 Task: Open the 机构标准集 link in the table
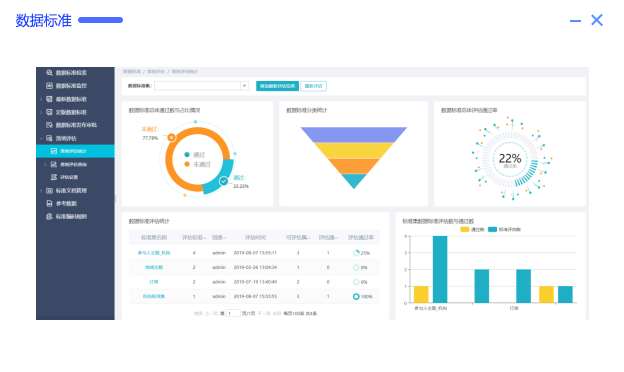154,296
